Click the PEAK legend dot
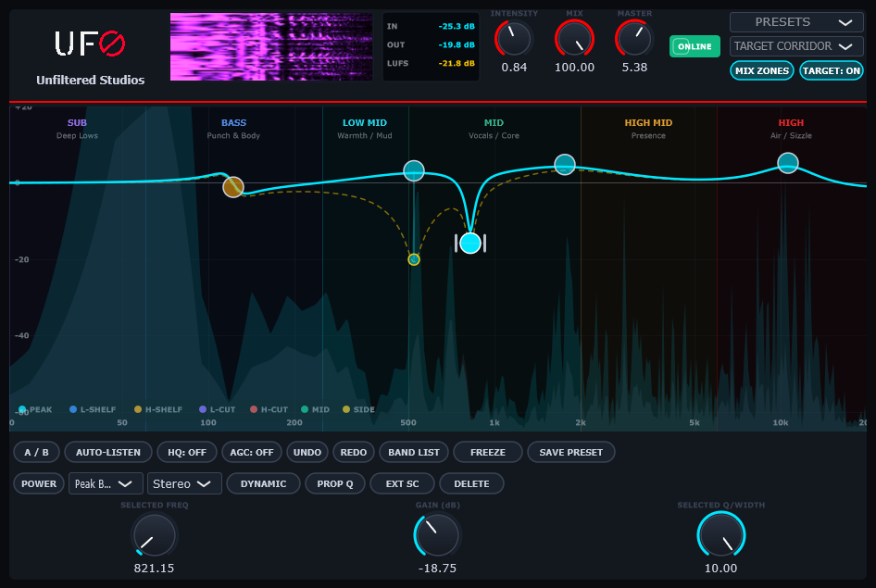The width and height of the screenshot is (876, 588). [x=22, y=409]
